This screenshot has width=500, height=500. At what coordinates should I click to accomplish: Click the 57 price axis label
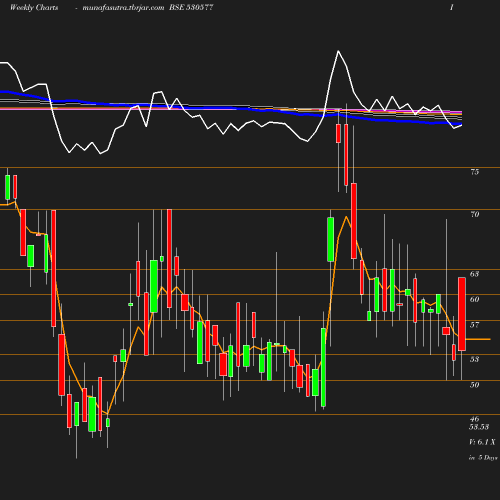coord(474,325)
